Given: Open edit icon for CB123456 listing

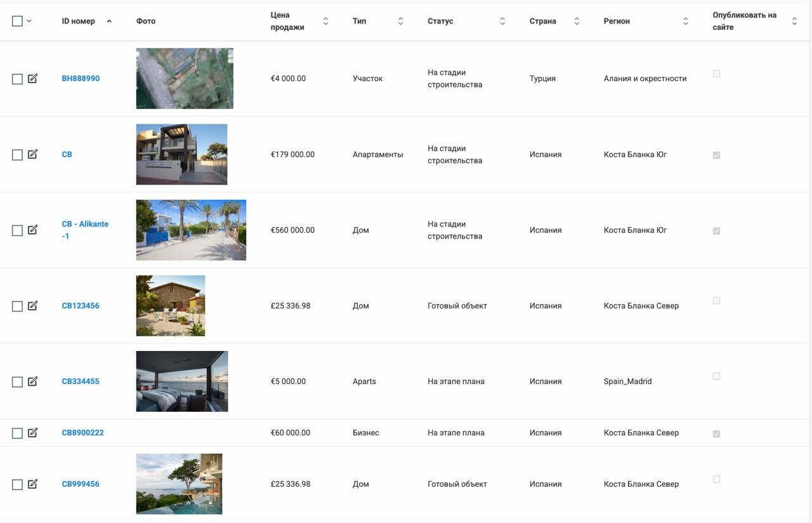Looking at the screenshot, I should [32, 306].
